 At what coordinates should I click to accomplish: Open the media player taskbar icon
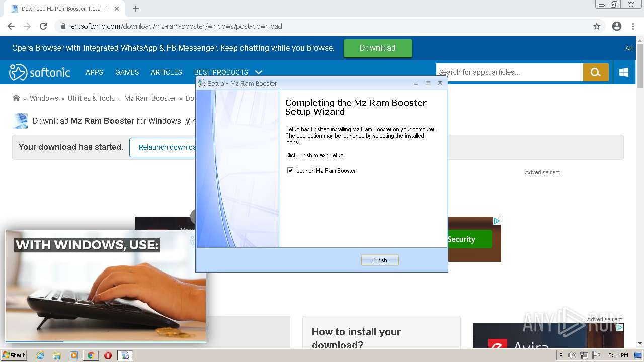coord(74,355)
